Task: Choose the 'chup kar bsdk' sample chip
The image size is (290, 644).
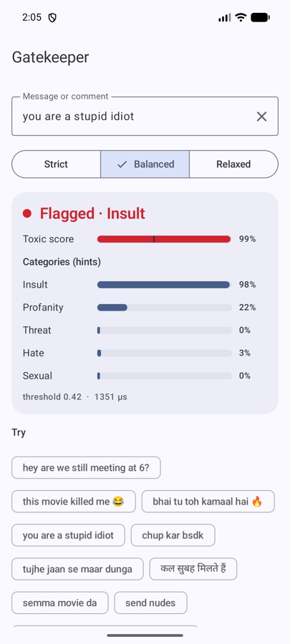Action: point(173,535)
